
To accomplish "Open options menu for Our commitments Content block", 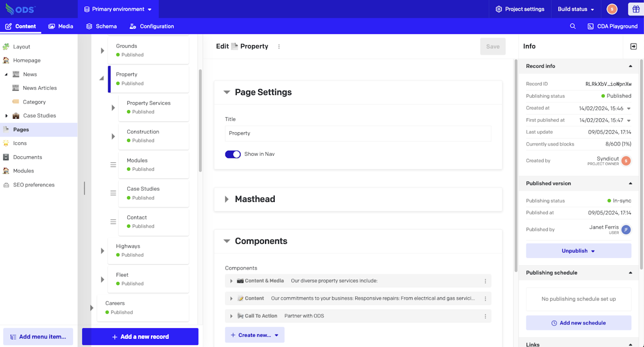I will [x=485, y=299].
